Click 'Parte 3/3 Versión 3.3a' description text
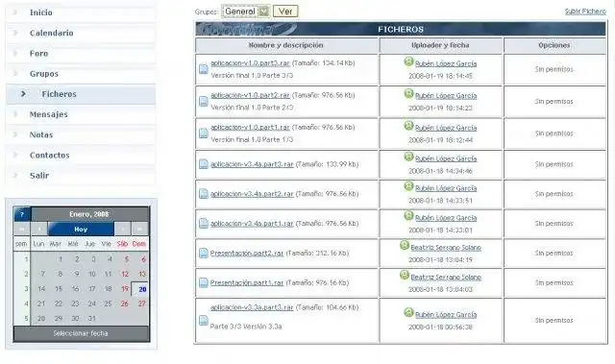Image resolution: width=615 pixels, height=364 pixels. pos(246,327)
